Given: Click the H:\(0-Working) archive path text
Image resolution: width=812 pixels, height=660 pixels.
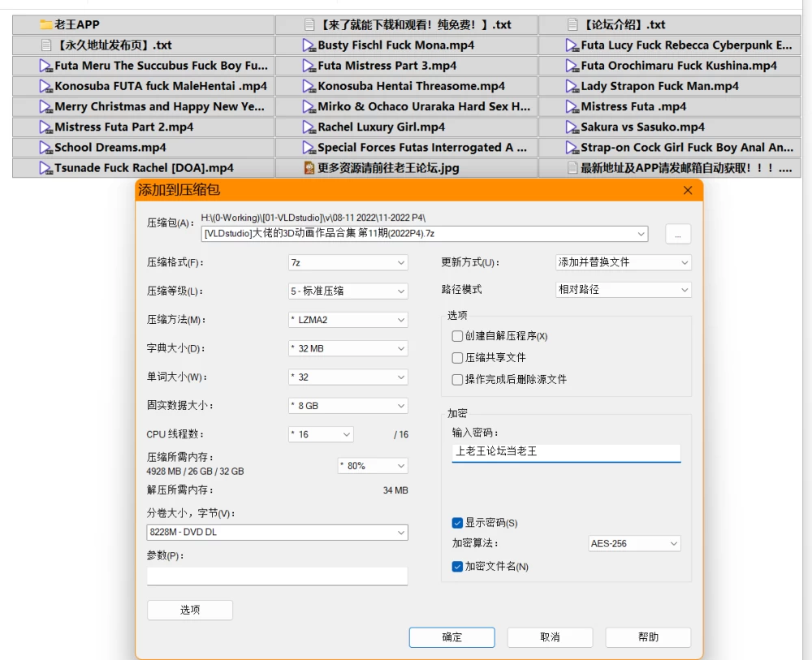Looking at the screenshot, I should point(313,218).
